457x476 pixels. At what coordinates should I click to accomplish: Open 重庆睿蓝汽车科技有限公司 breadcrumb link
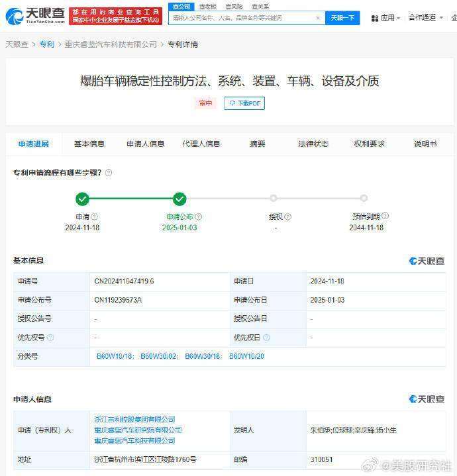coord(111,44)
